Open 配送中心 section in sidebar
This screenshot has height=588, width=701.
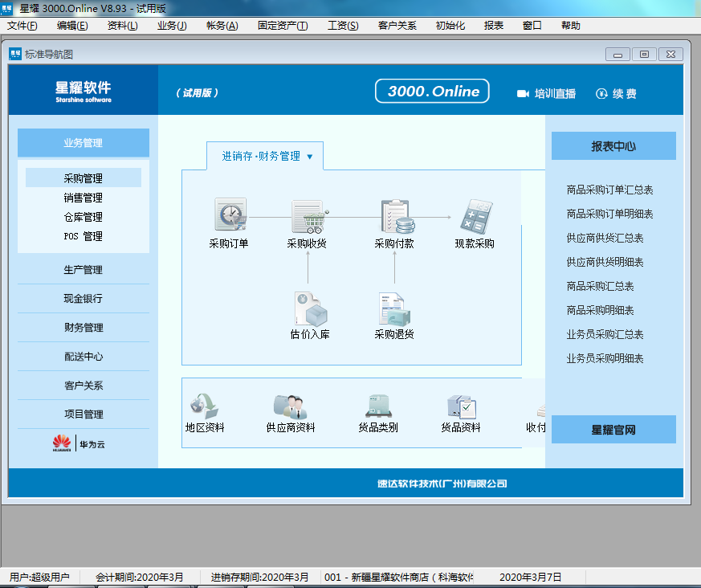tap(84, 357)
